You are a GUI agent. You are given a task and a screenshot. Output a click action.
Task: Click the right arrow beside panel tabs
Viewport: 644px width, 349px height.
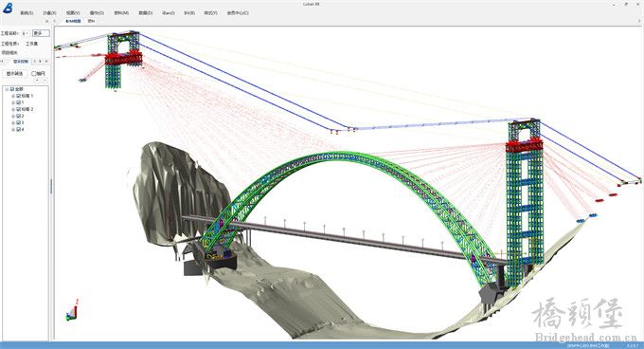[x=40, y=62]
